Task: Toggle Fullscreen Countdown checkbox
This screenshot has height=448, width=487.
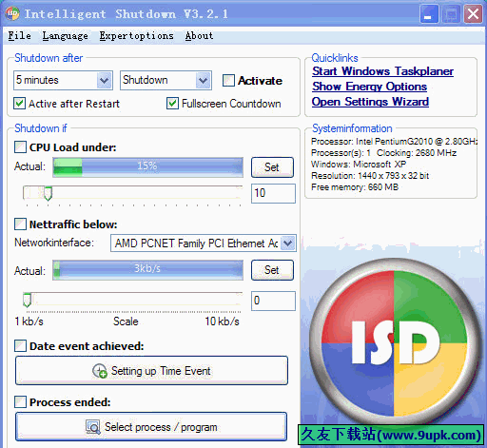Action: 172,104
